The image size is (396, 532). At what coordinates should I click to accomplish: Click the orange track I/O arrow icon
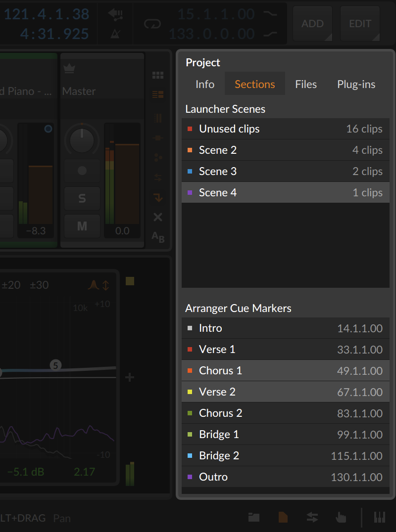(158, 197)
